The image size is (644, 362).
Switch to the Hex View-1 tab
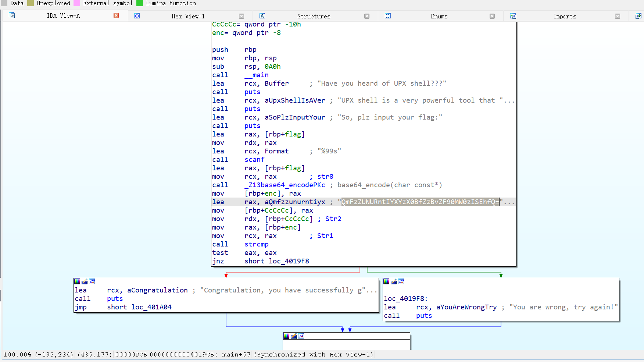click(x=188, y=16)
